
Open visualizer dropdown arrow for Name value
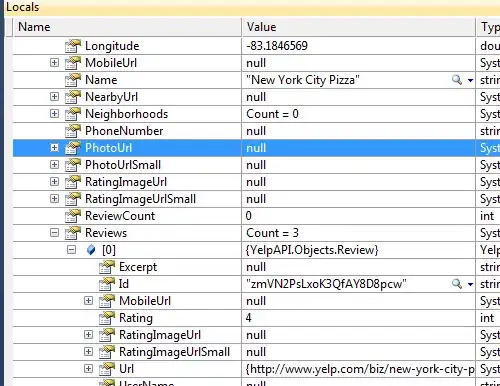(470, 80)
